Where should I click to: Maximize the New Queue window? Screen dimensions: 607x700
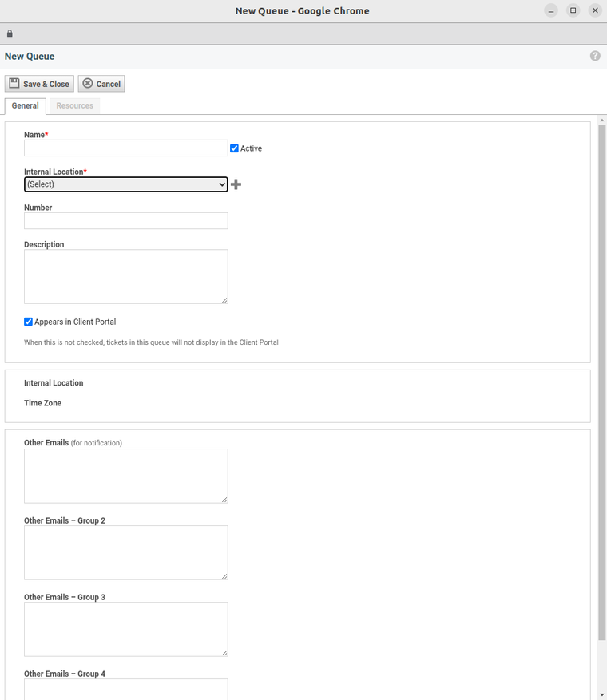(x=573, y=10)
